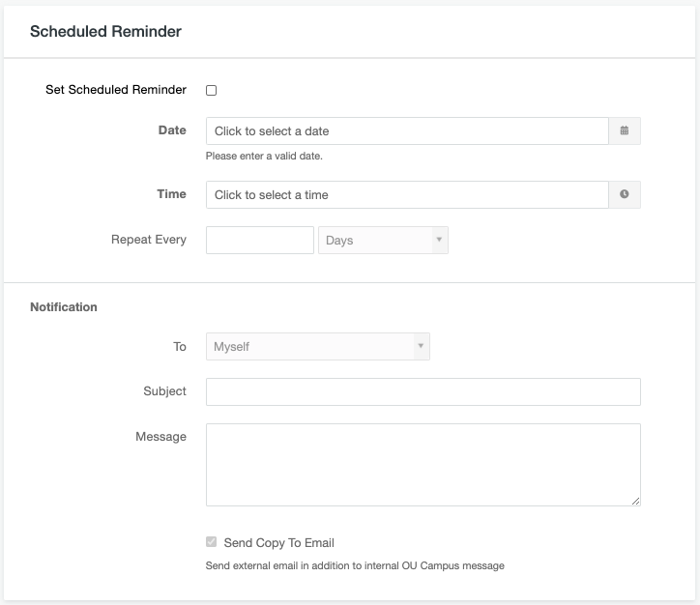
Task: Grab the Message box resize handle
Action: [x=636, y=501]
